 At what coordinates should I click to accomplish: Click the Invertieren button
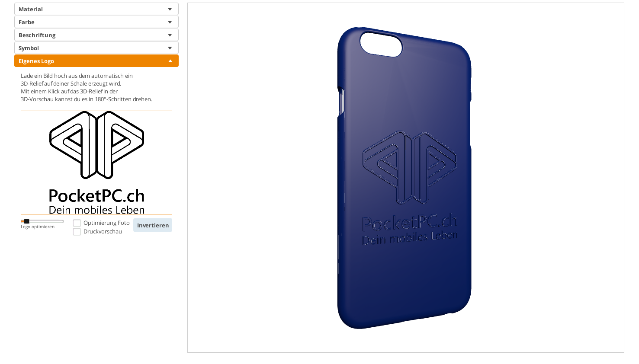(153, 225)
